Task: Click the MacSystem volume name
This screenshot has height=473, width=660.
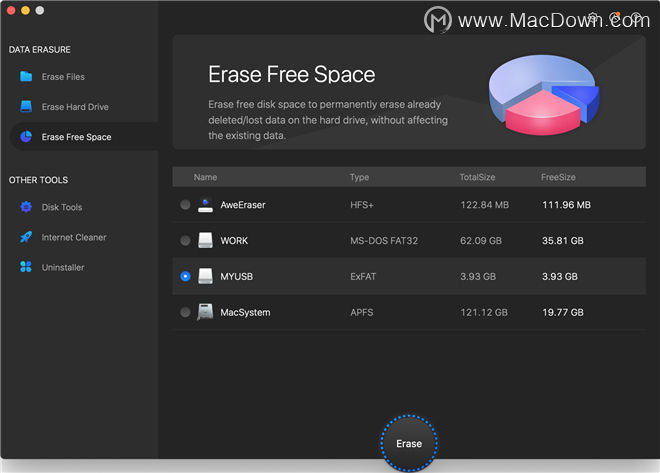Action: coord(245,313)
